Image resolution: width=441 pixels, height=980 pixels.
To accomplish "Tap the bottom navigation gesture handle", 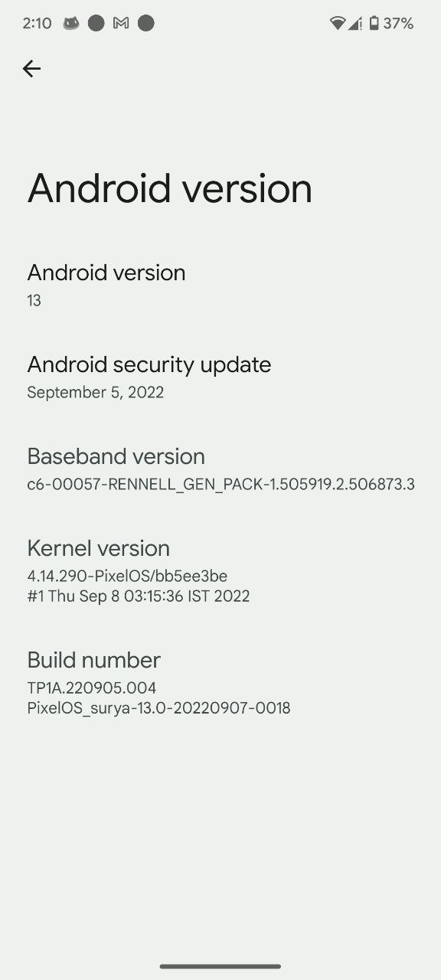I will click(220, 966).
